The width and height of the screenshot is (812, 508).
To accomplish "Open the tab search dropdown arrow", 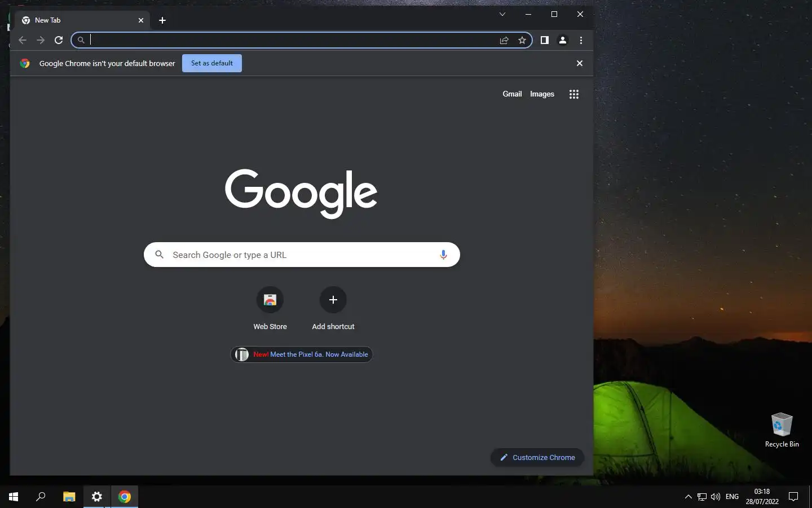I will [x=502, y=14].
